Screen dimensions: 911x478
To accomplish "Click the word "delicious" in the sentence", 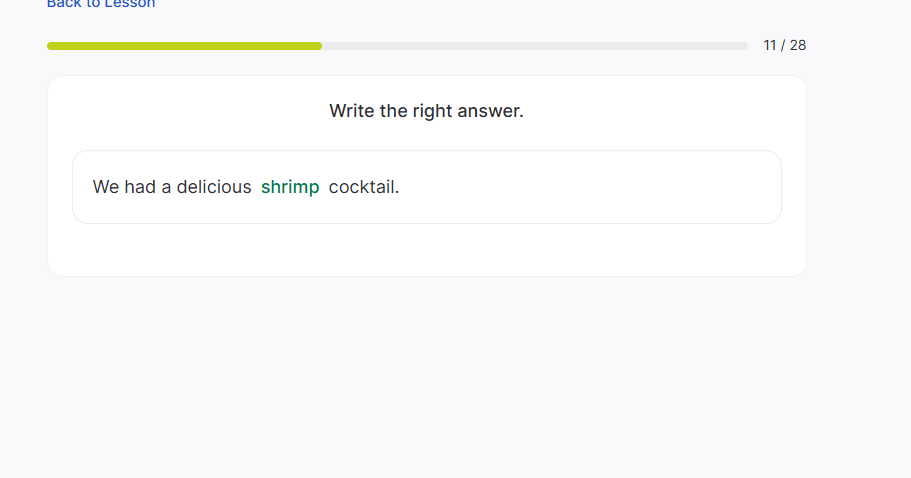I will (x=214, y=187).
